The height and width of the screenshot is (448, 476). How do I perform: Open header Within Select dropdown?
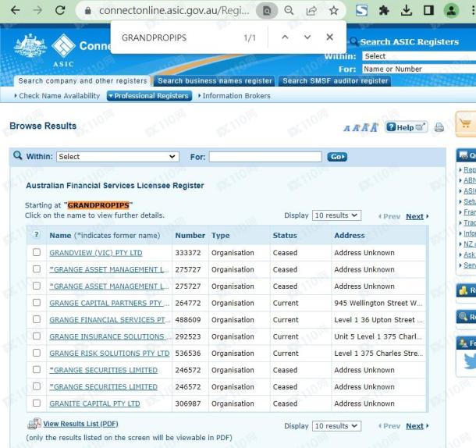point(419,56)
